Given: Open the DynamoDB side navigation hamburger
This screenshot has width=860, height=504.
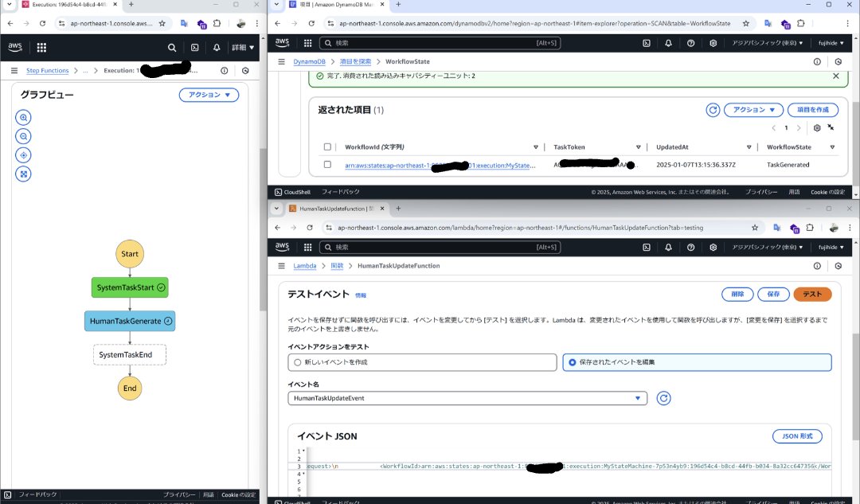Looking at the screenshot, I should click(281, 61).
